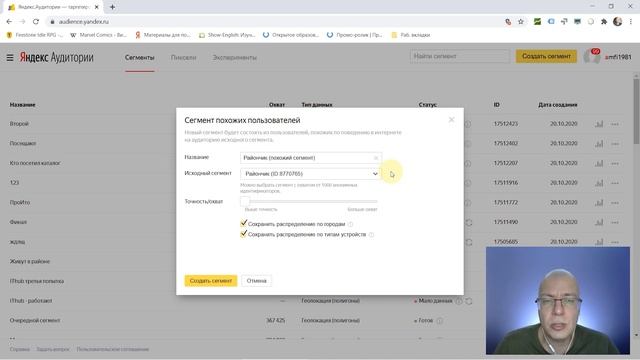Viewport: 640px width, 360px height.
Task: Click the Очередной сегмент row name
Action: (35, 321)
